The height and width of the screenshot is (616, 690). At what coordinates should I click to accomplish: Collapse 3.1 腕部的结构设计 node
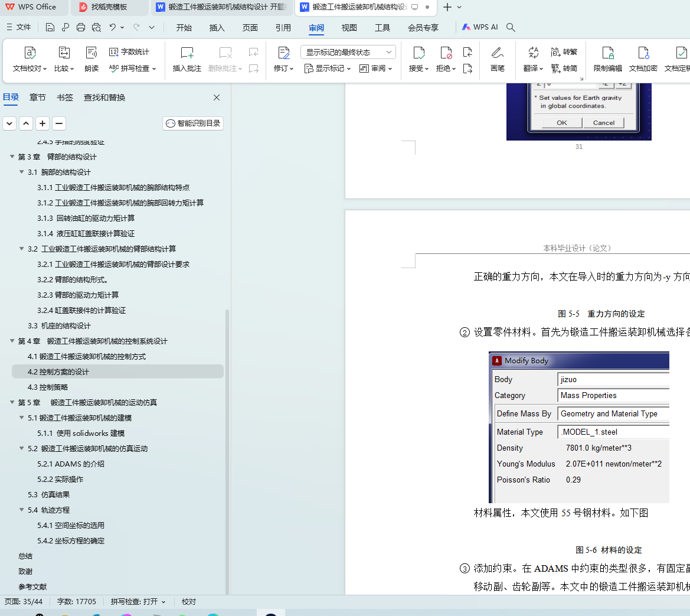click(21, 172)
